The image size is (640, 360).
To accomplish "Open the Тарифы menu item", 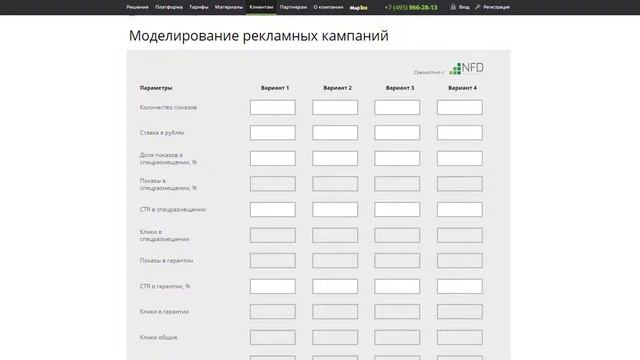I will click(199, 7).
